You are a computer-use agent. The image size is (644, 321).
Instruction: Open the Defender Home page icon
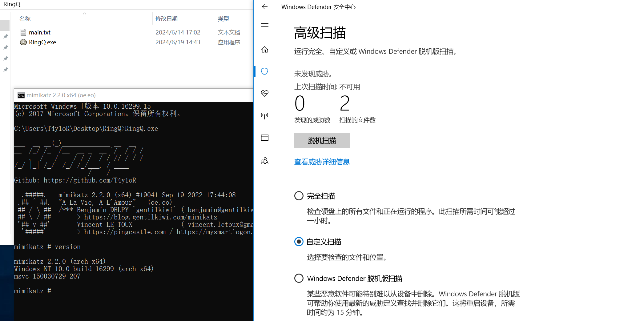pyautogui.click(x=265, y=50)
